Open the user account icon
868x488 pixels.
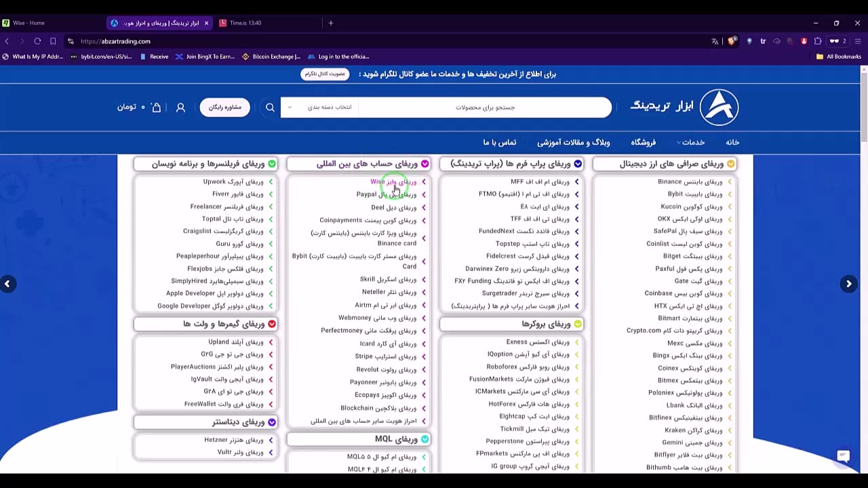(x=180, y=107)
